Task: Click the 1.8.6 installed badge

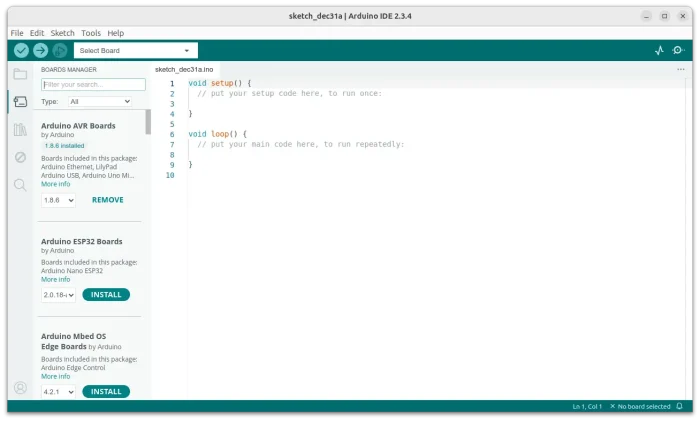Action: [64, 146]
